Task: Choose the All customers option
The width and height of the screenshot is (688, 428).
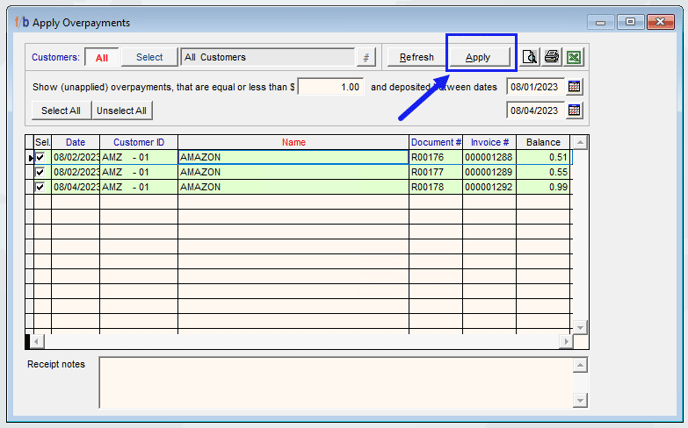Action: pyautogui.click(x=101, y=57)
